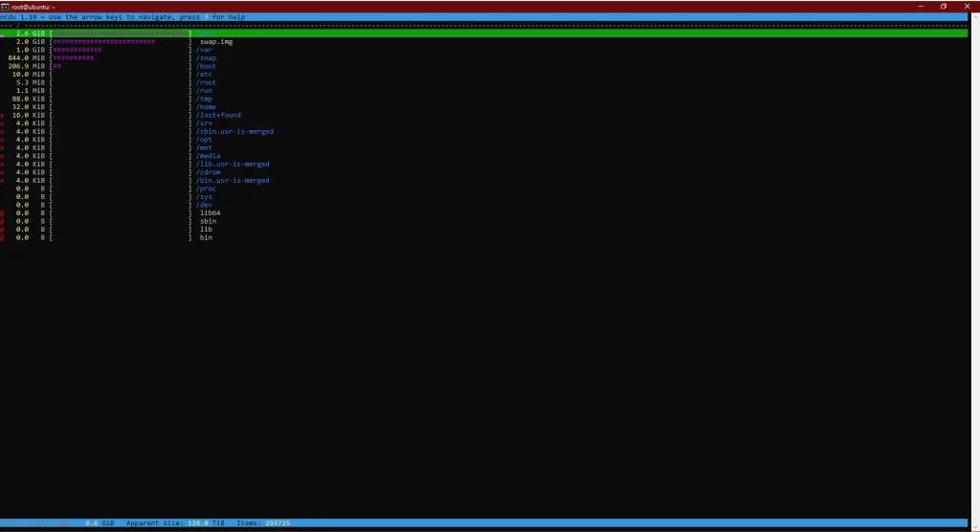Image resolution: width=980 pixels, height=532 pixels.
Task: Minimize the root@ubuntu terminal window
Action: [921, 7]
